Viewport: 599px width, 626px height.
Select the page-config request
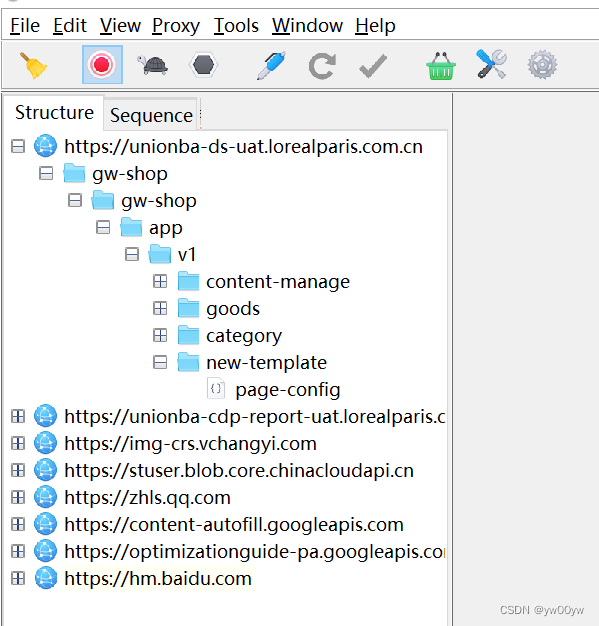click(x=288, y=390)
